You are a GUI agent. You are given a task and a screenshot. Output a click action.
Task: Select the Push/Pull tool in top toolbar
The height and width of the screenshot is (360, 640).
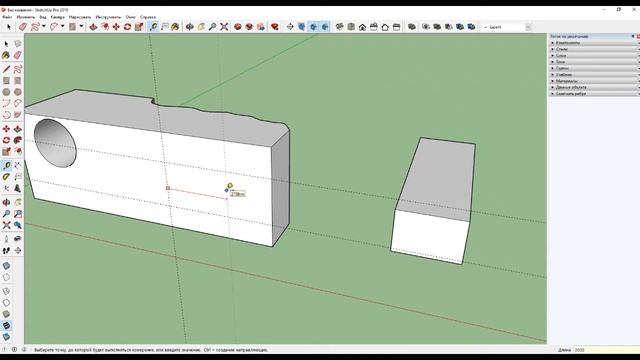tap(93, 27)
